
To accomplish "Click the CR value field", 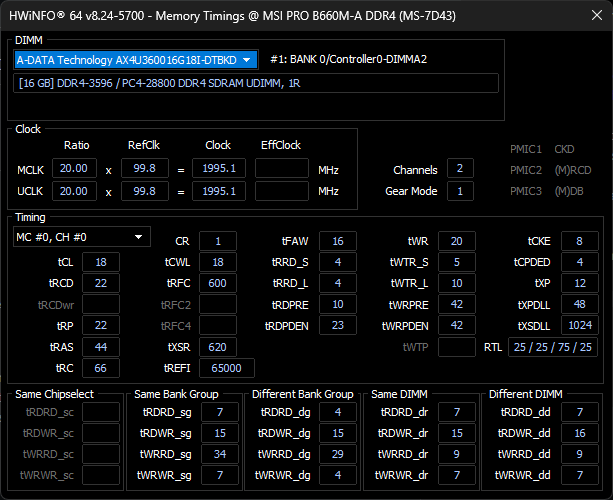I will tap(218, 241).
